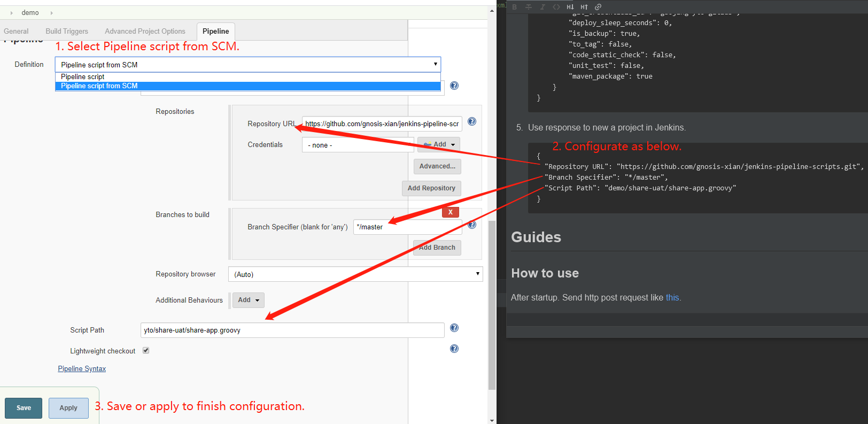This screenshot has height=424, width=868.
Task: Click the '"deploy_sleep_seconds": 0' code line
Action: point(620,23)
